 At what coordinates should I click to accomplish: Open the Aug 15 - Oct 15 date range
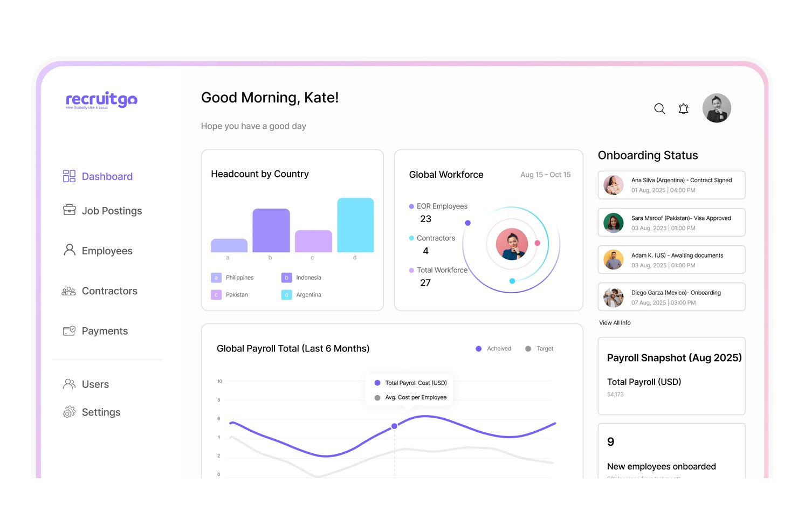pyautogui.click(x=545, y=175)
